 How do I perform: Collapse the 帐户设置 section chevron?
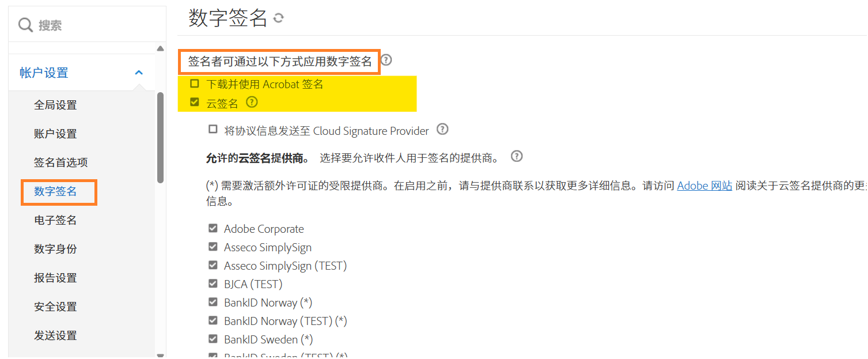coord(139,73)
